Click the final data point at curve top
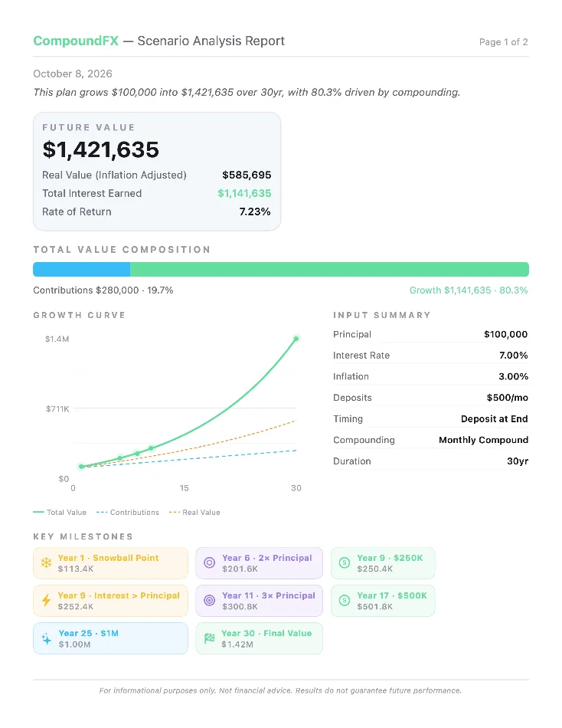 (296, 339)
